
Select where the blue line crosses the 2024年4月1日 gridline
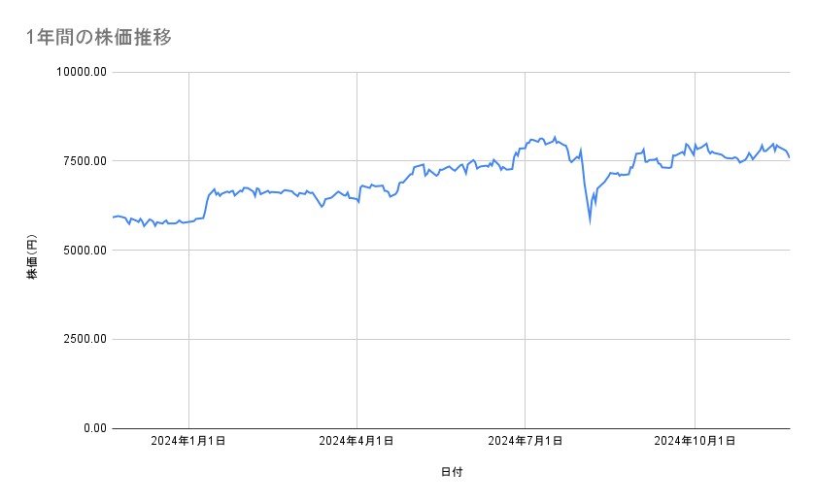click(357, 199)
